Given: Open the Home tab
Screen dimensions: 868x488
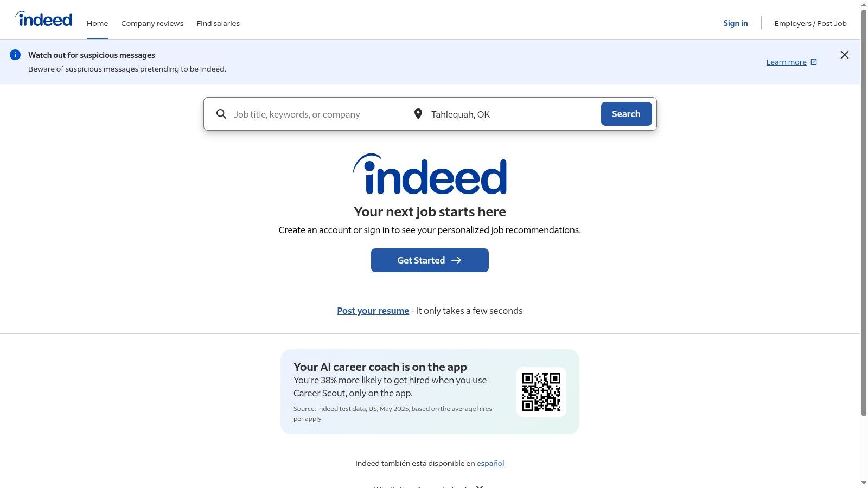Looking at the screenshot, I should point(97,23).
